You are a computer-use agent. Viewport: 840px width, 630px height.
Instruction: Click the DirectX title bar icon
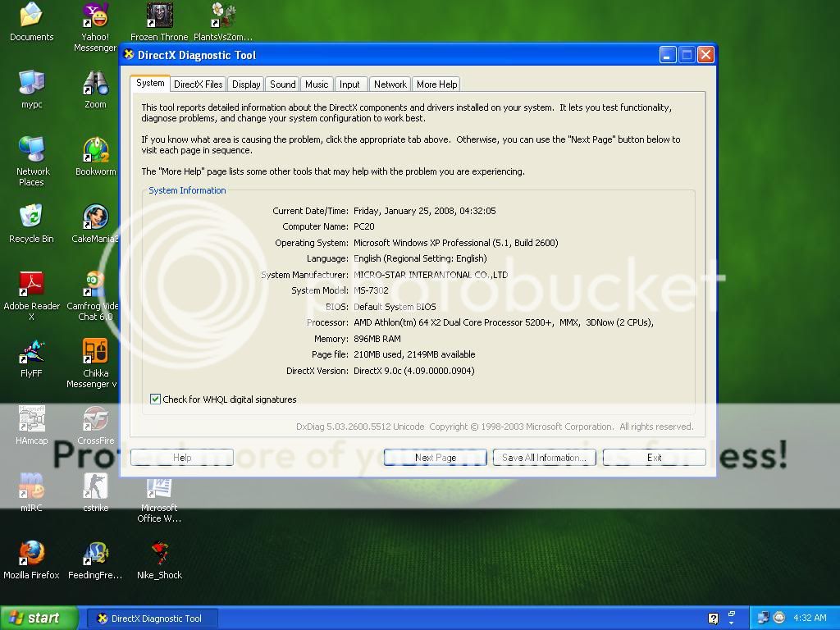pos(129,55)
